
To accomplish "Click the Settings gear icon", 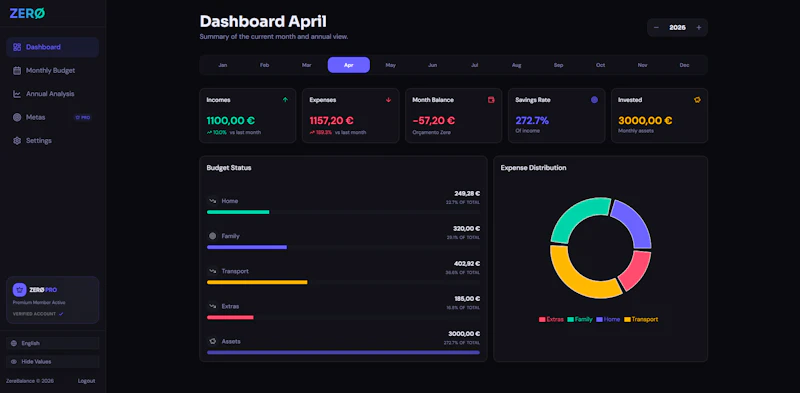I will tap(17, 140).
